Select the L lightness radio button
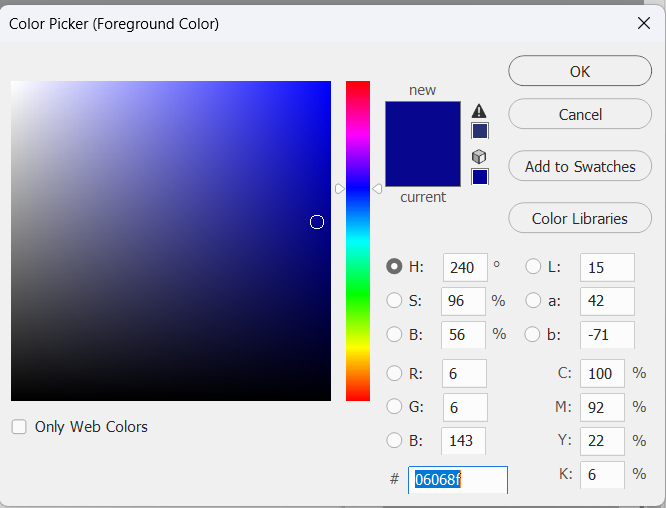The height and width of the screenshot is (508, 666). pyautogui.click(x=533, y=266)
